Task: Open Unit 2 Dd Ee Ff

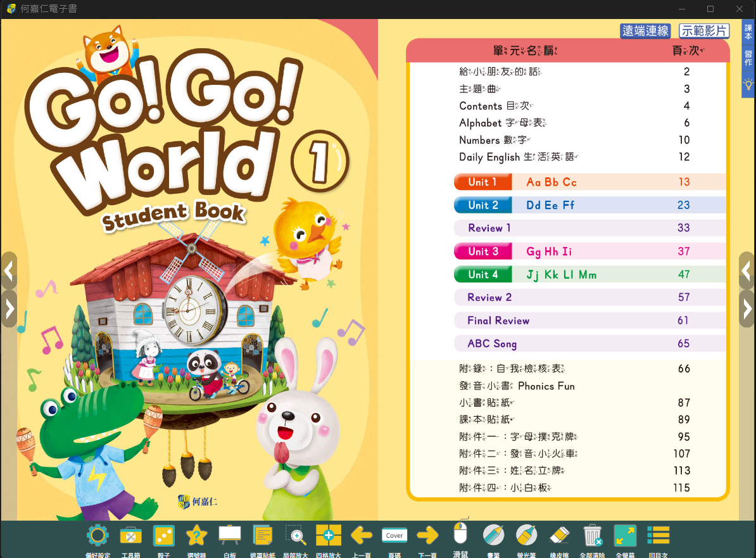Action: pos(589,205)
